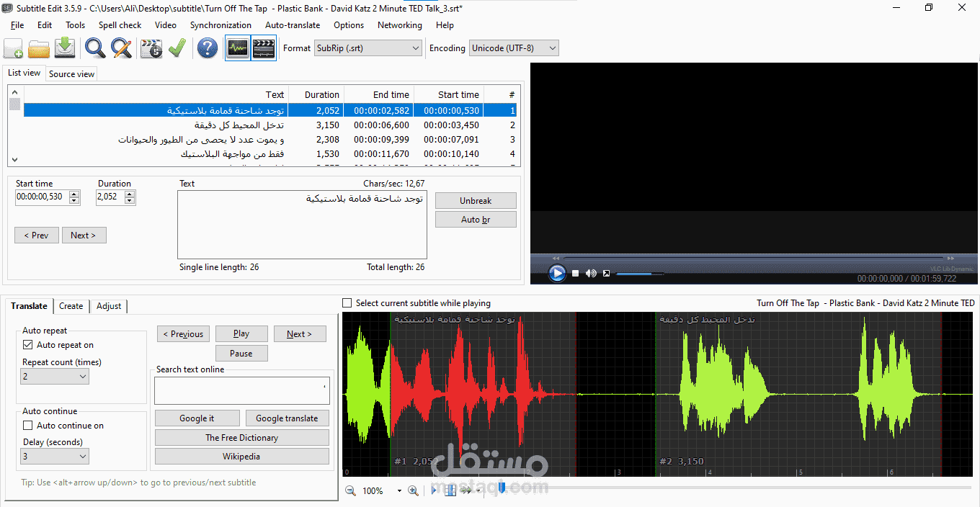The height and width of the screenshot is (507, 980).
Task: Click the Next > button below Start time
Action: pos(84,235)
